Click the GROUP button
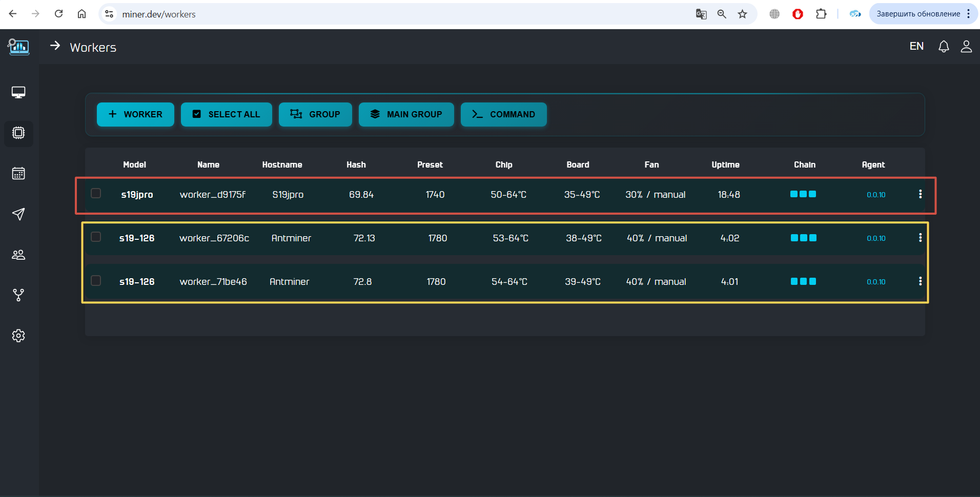980x497 pixels. [315, 114]
